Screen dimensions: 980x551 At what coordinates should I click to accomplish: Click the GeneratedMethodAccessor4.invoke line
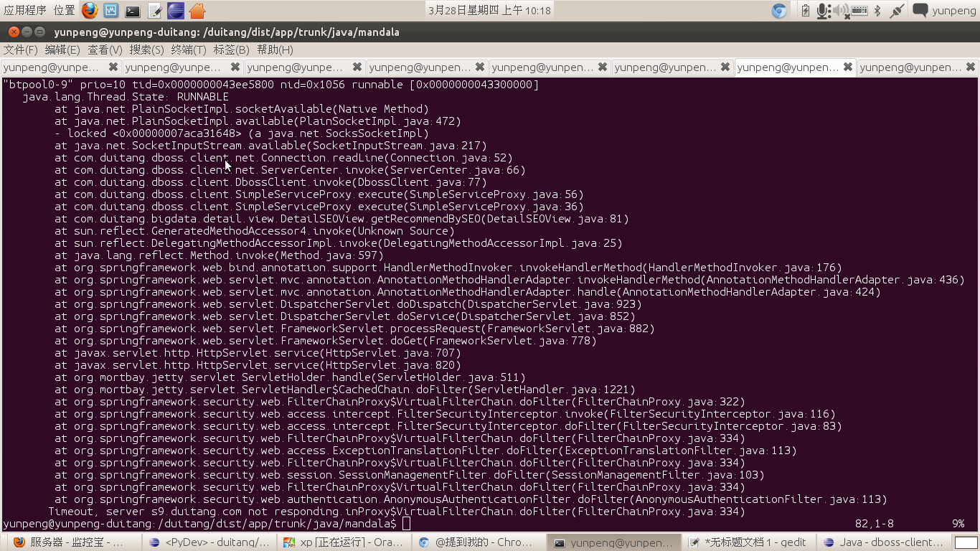[x=255, y=231]
